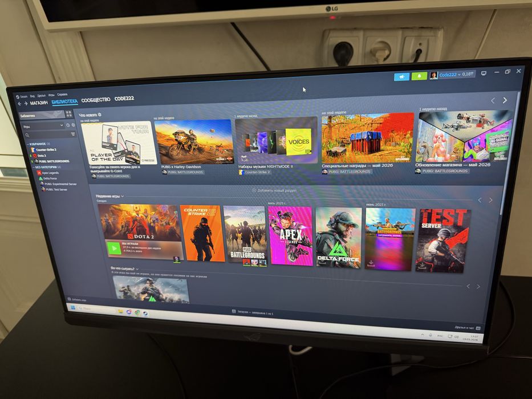Screen dimensions: 532x399
Task: Play Dota 2 with the green play button
Action: coord(114,249)
